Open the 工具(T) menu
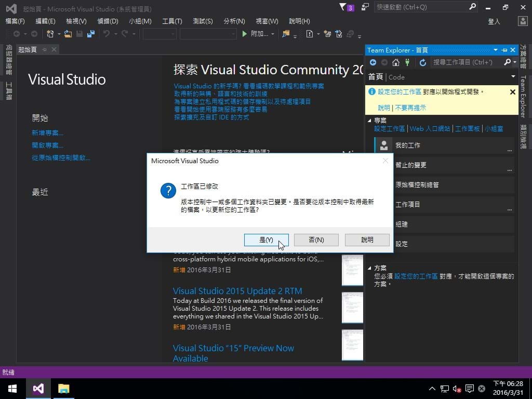Screen dimensions: 532x399 [172, 21]
